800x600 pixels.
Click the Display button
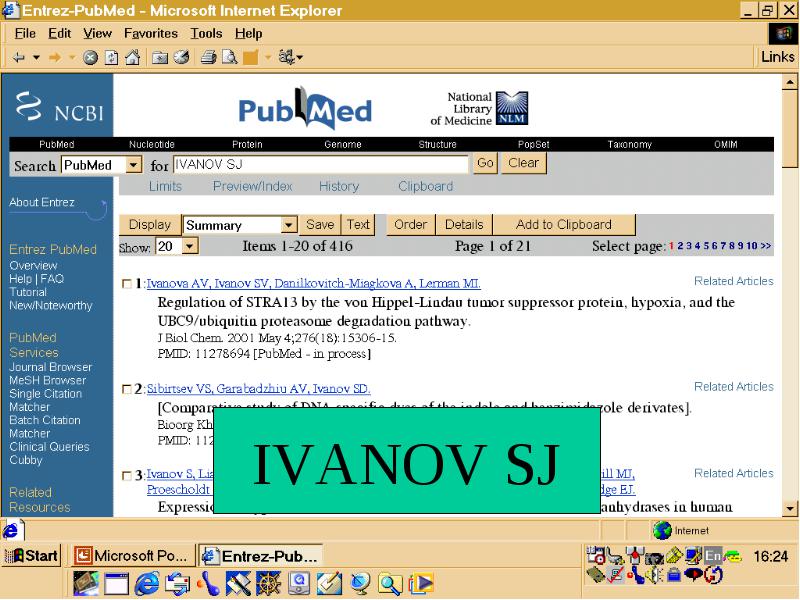point(149,225)
